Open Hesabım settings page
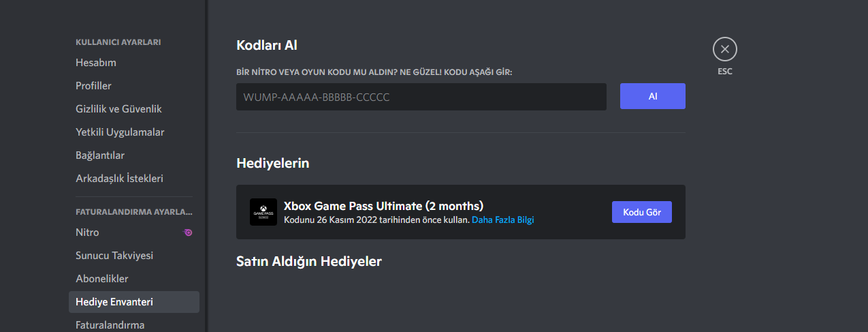Viewport: 868px width, 332px height. 96,63
